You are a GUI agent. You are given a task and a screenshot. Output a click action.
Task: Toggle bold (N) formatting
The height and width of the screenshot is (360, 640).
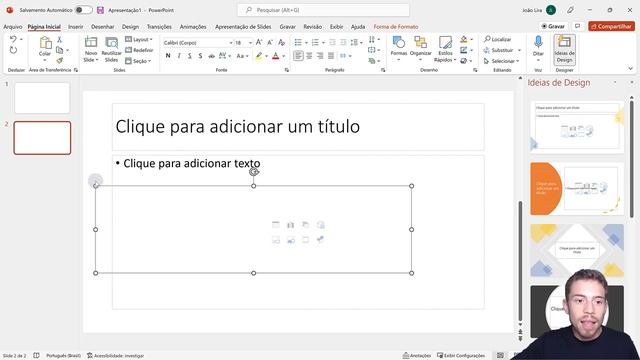(x=168, y=56)
